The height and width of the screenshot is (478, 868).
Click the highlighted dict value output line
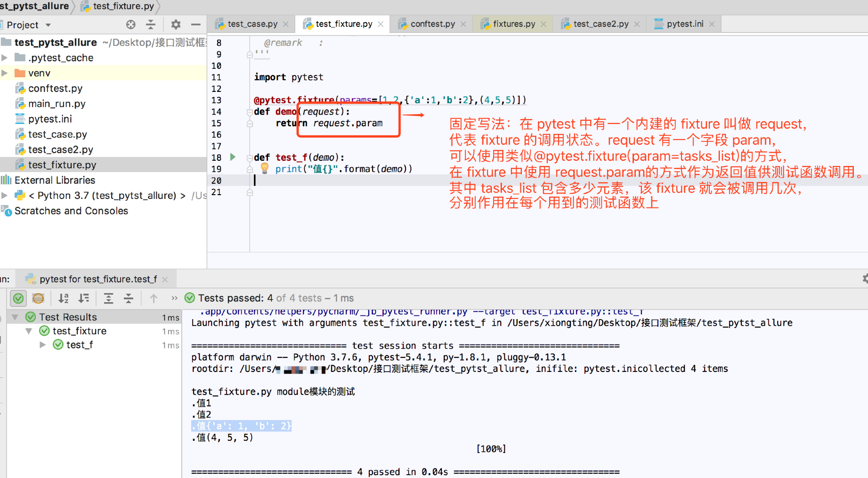coord(242,426)
